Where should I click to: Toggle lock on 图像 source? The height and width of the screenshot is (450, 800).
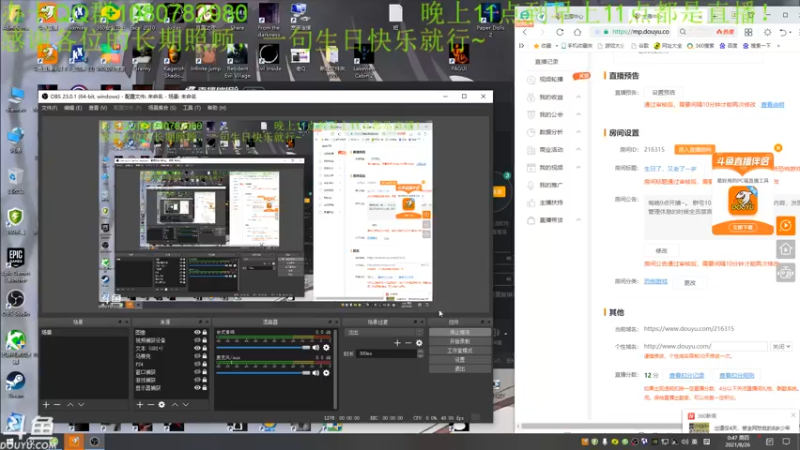[205, 332]
